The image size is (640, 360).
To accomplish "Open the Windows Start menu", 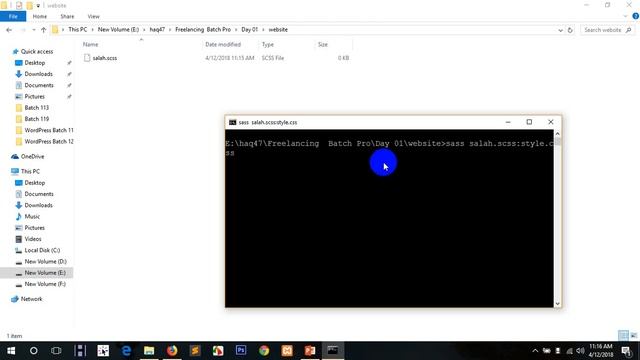I will [11, 351].
